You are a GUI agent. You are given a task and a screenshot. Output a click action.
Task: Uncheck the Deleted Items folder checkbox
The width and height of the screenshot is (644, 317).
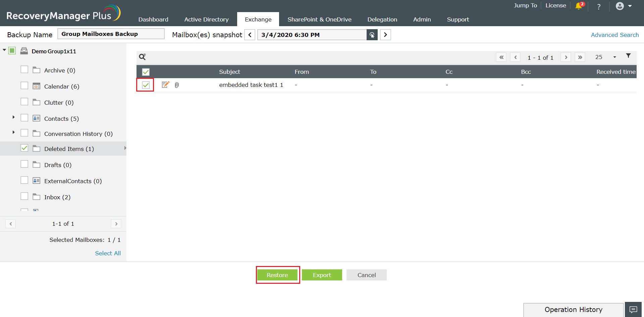(24, 148)
